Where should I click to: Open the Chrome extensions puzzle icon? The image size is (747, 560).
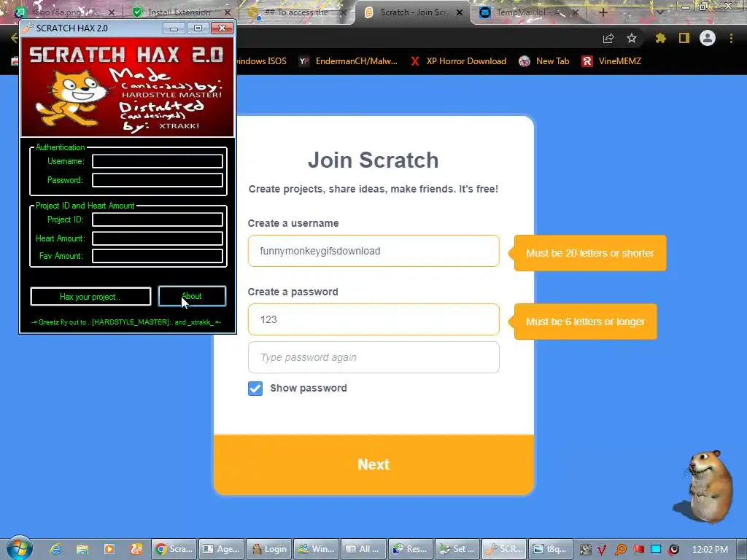click(661, 38)
